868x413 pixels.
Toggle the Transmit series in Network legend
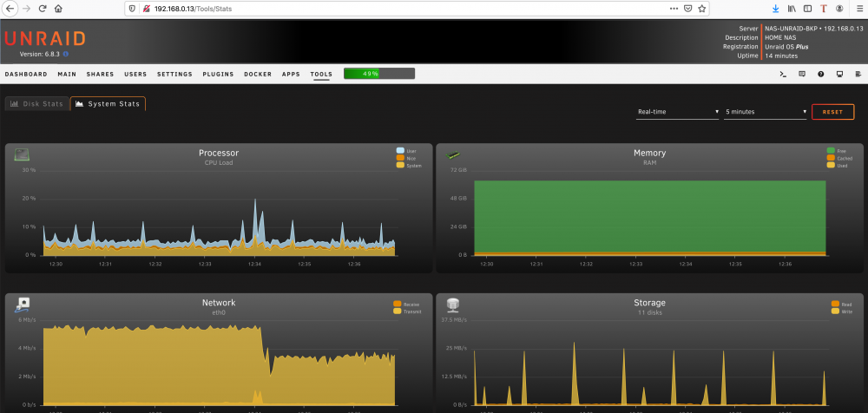(x=407, y=311)
